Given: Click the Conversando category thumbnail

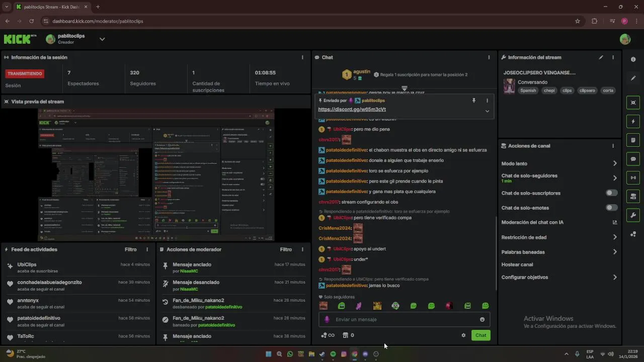Looking at the screenshot, I should [x=509, y=86].
